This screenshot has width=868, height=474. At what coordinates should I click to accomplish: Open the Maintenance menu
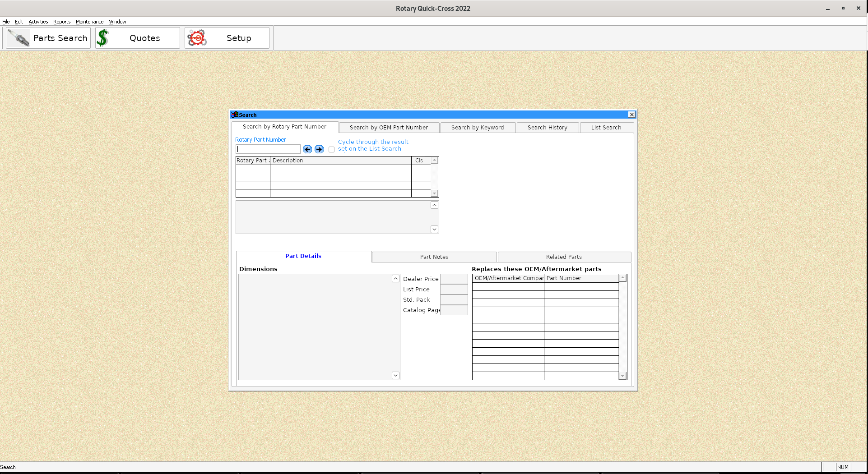coord(89,22)
